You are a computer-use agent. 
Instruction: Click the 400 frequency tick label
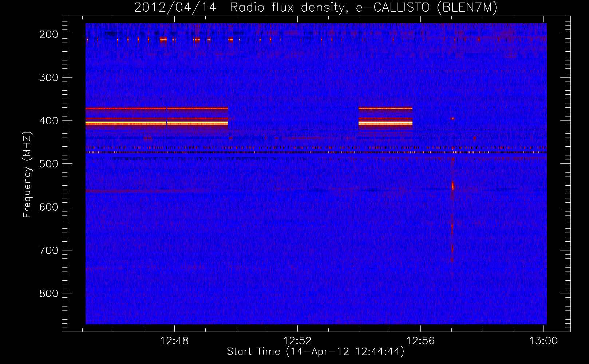(49, 121)
